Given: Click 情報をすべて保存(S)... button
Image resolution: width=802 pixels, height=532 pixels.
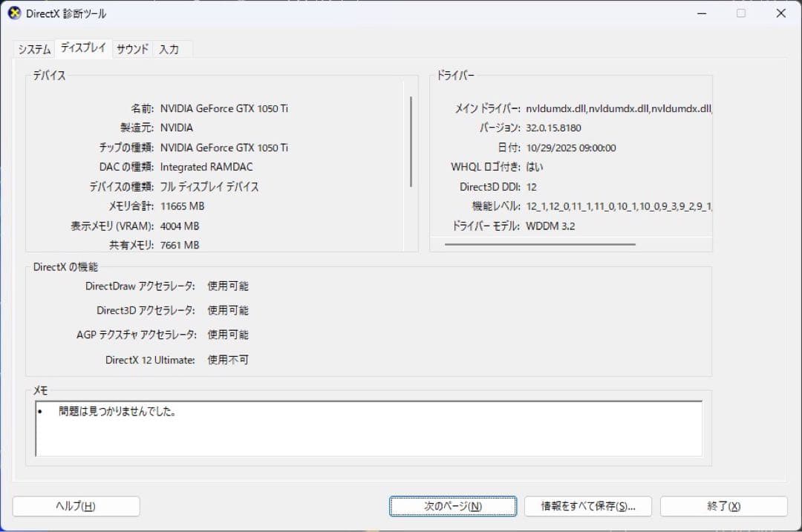Looking at the screenshot, I should (588, 506).
